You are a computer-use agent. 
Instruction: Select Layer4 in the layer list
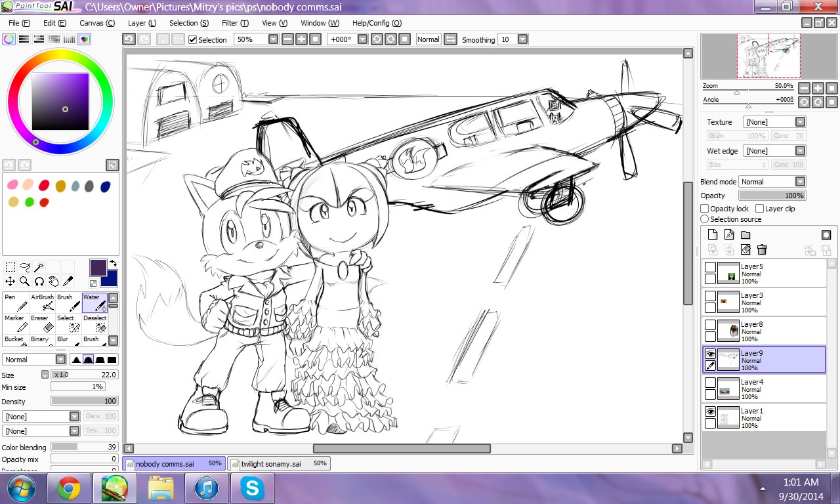[x=765, y=388]
